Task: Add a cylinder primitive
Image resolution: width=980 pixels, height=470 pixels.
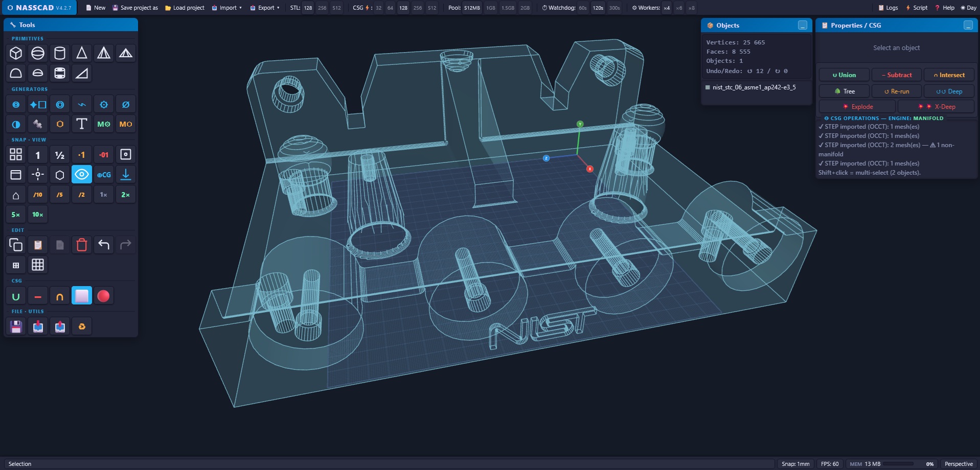Action: [x=60, y=53]
